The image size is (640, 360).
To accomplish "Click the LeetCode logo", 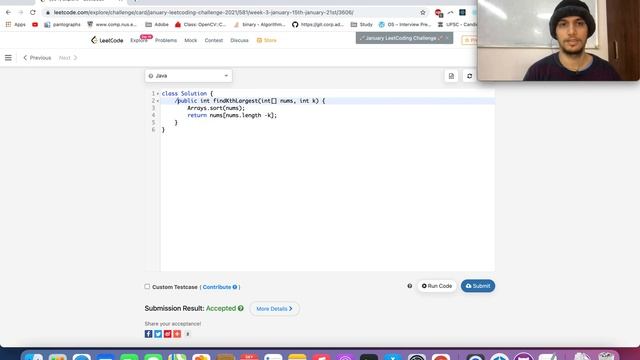I will tap(107, 40).
